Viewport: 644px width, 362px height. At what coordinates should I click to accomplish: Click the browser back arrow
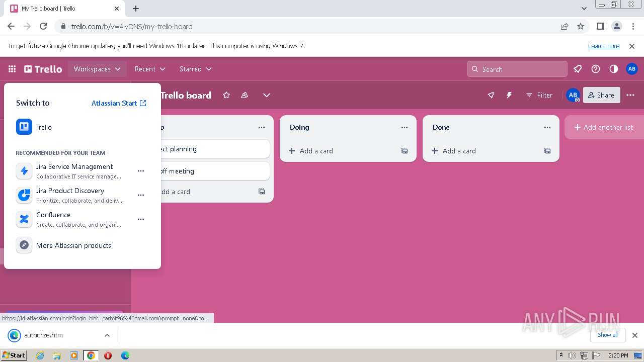point(11,26)
